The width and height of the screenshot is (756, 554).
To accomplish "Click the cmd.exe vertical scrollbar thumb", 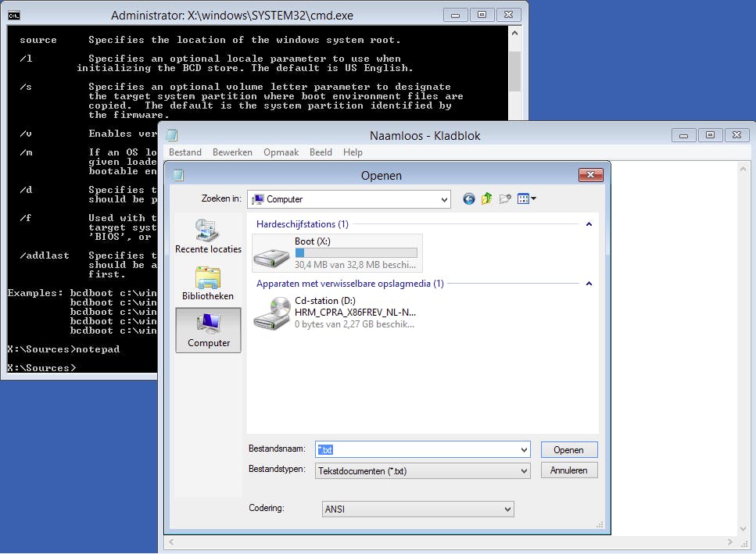I will point(514,71).
